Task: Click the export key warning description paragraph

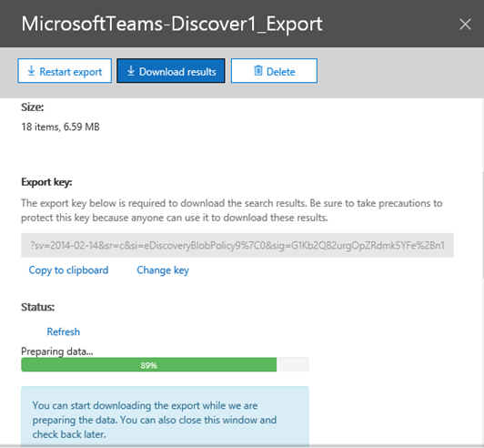Action: 231,210
